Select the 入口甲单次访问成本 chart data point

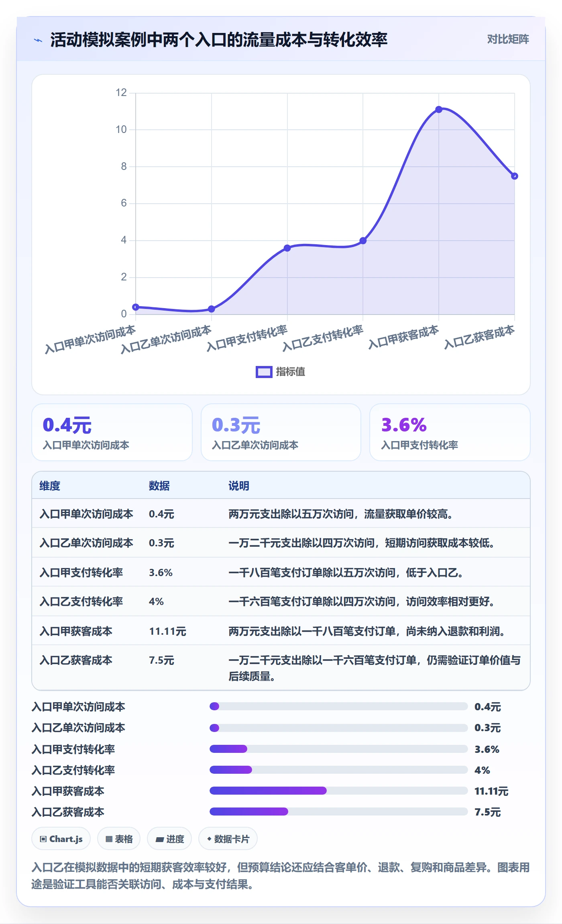pyautogui.click(x=136, y=307)
